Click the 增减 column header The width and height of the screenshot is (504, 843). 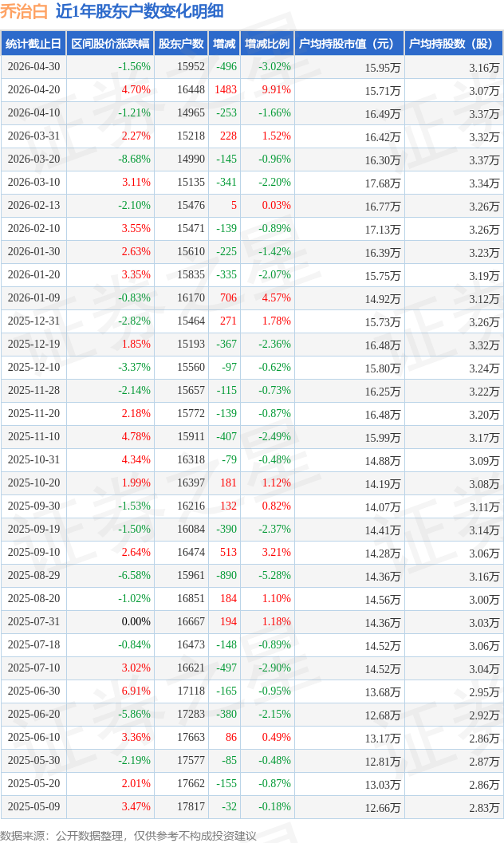pos(224,44)
